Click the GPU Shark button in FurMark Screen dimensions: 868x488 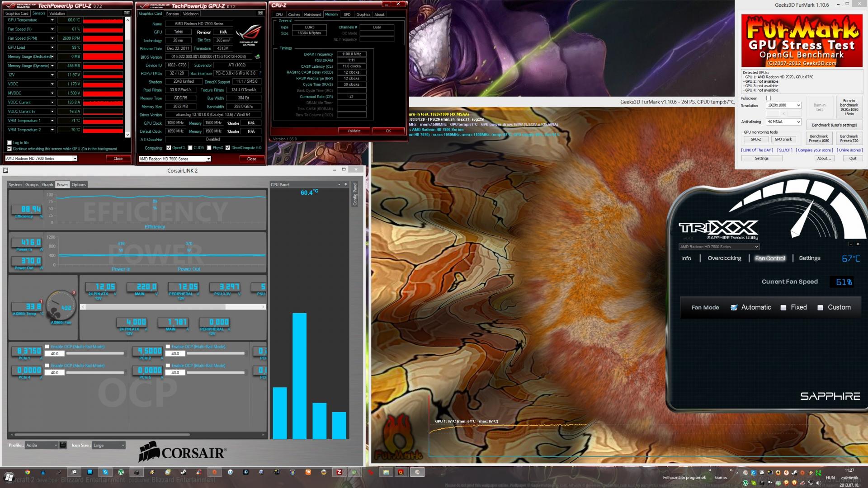(783, 139)
